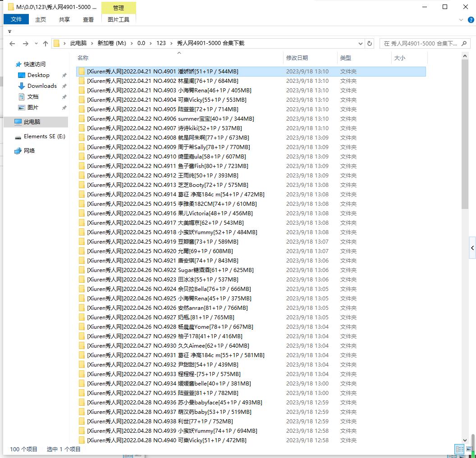
Task: Go back to the previous folder
Action: 12,44
